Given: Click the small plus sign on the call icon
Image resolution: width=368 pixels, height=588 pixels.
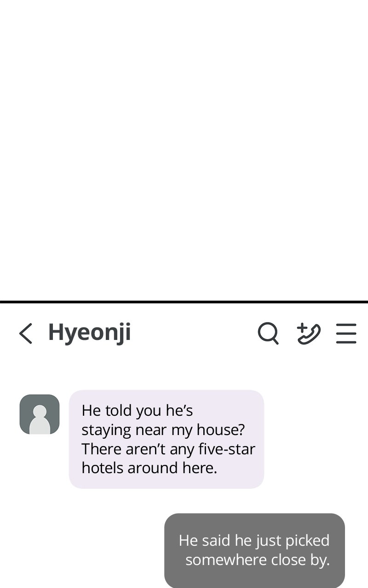Looking at the screenshot, I should (x=302, y=328).
